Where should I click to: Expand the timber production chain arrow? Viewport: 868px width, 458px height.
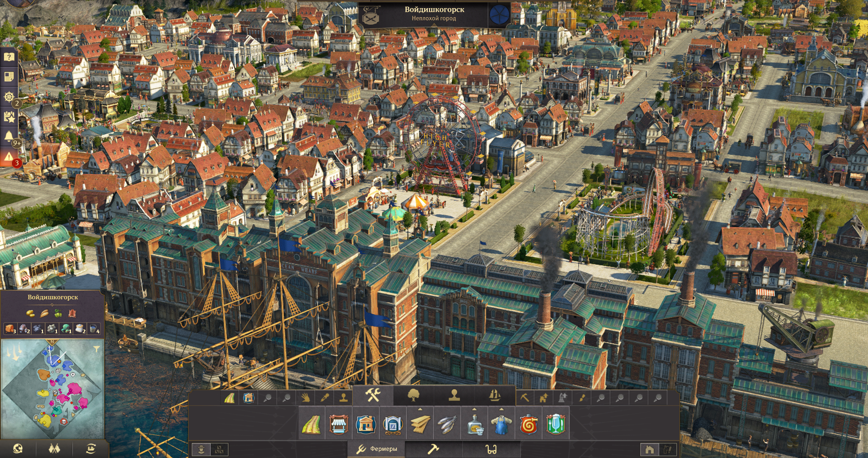pyautogui.click(x=420, y=409)
